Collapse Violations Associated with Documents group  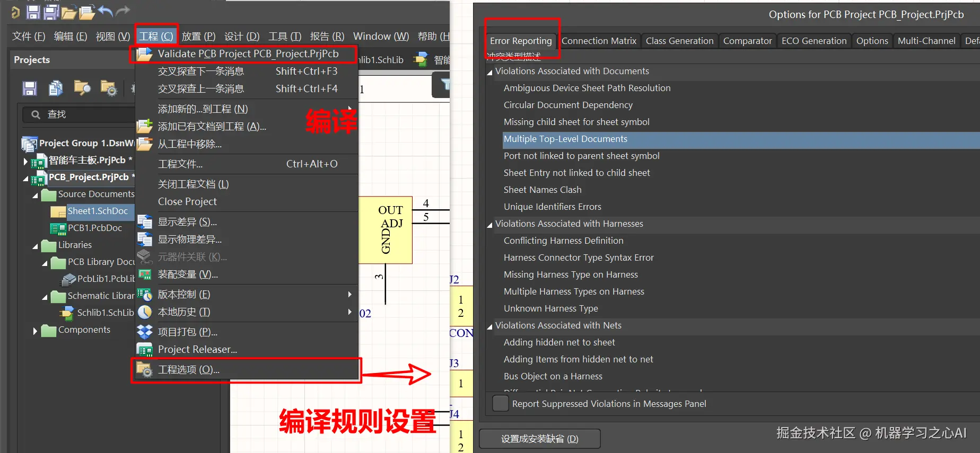pos(489,72)
